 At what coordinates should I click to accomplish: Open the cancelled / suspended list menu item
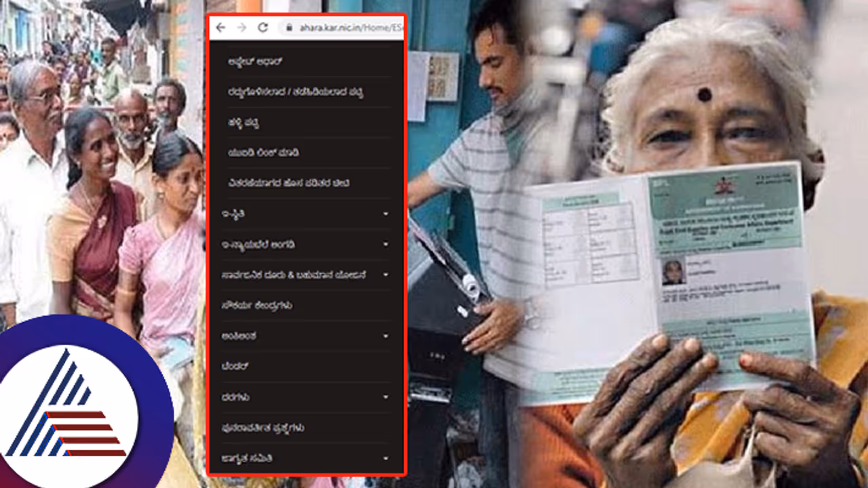tap(295, 92)
